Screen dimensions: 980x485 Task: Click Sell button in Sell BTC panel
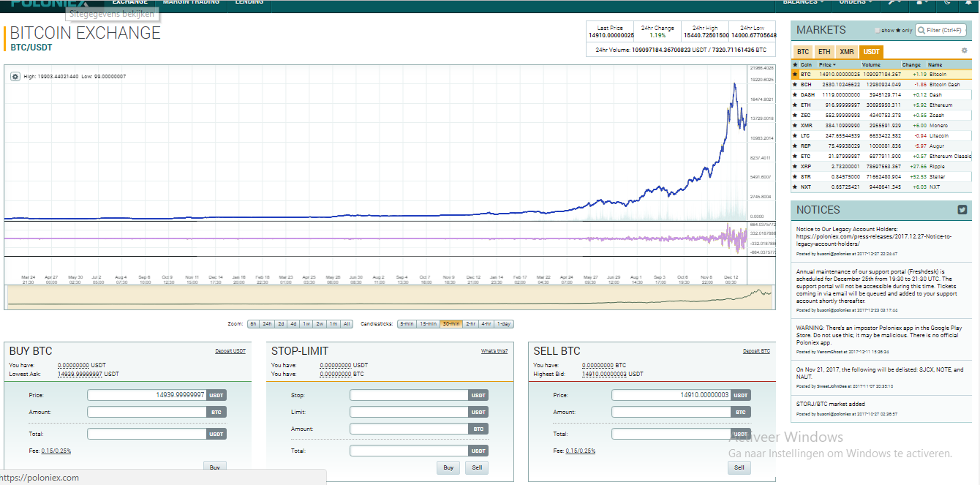tap(739, 467)
